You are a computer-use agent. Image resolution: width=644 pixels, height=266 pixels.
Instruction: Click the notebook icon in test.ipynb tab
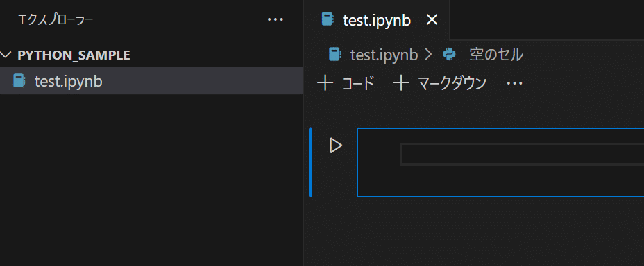point(327,19)
